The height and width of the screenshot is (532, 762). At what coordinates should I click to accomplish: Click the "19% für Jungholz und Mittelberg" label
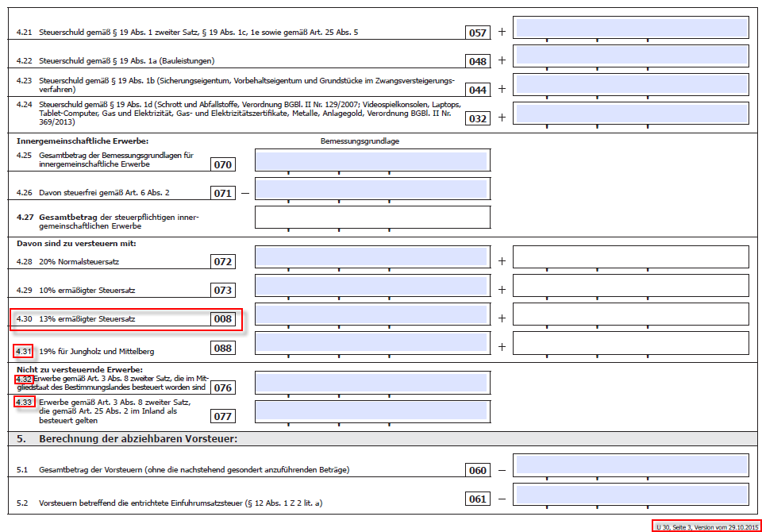point(97,351)
